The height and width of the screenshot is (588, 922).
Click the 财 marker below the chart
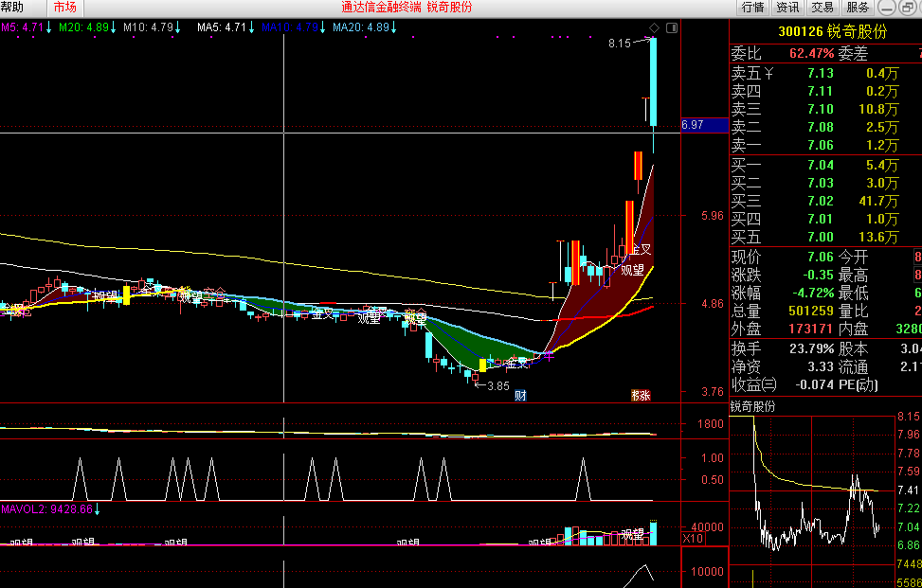click(520, 396)
